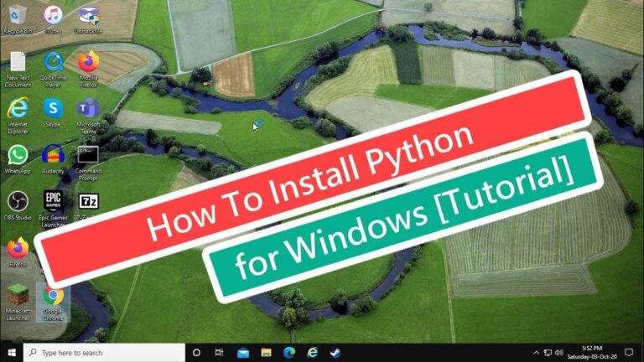This screenshot has width=644, height=362.
Task: Open the Minecraft Launcher shortcut
Action: click(x=18, y=303)
